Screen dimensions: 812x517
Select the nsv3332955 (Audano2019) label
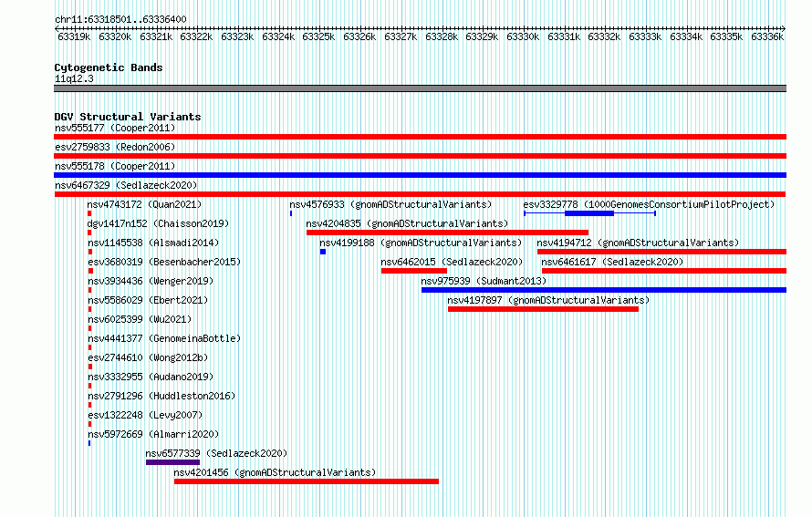pos(151,377)
